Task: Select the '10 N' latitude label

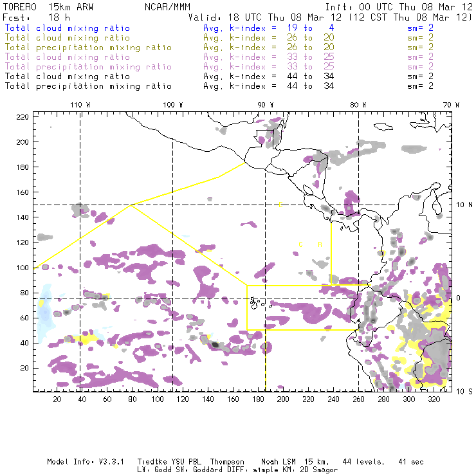Action: (x=464, y=205)
